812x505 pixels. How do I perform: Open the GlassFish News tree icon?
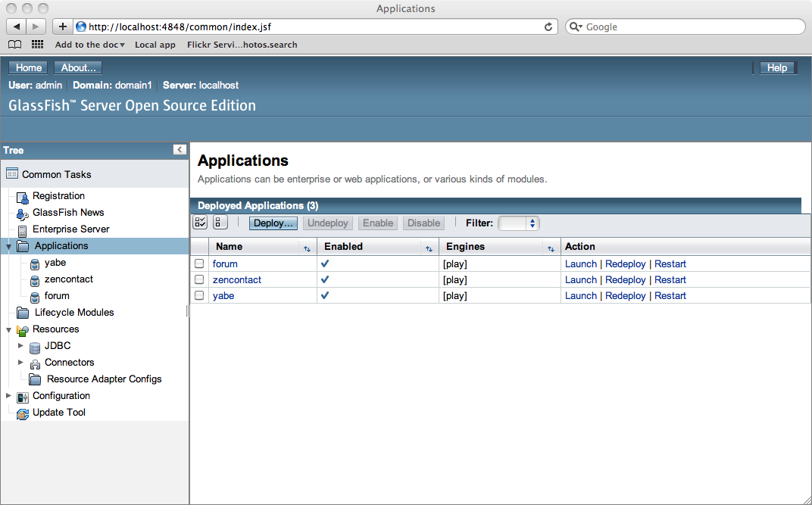pos(23,214)
